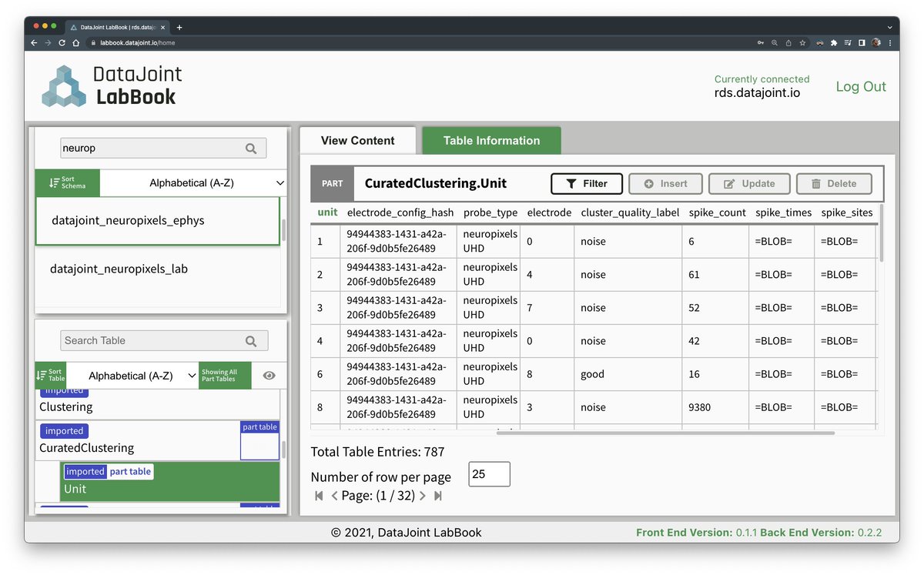Click the vertical scrollbar of the data table
Screen dimensions: 924x575
(x=882, y=234)
